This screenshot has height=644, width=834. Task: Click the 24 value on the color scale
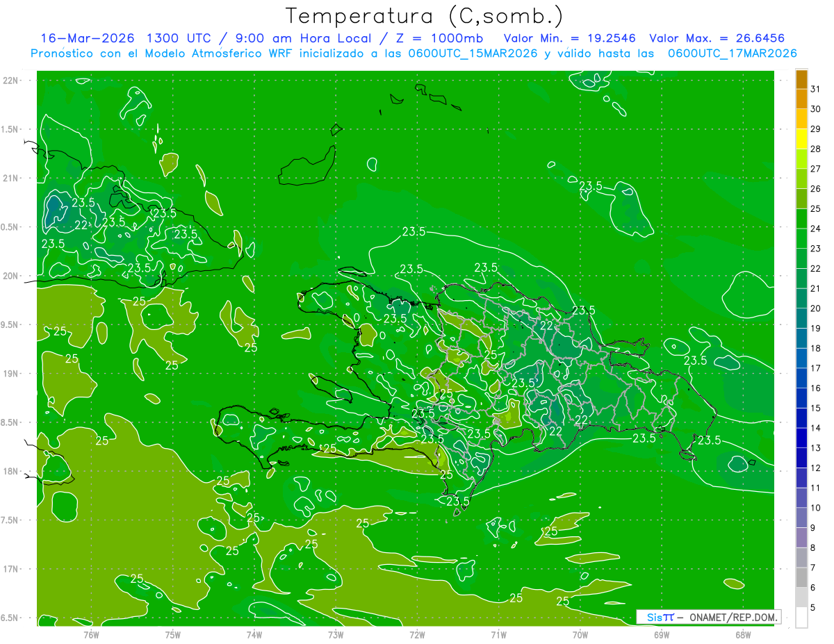click(x=816, y=229)
